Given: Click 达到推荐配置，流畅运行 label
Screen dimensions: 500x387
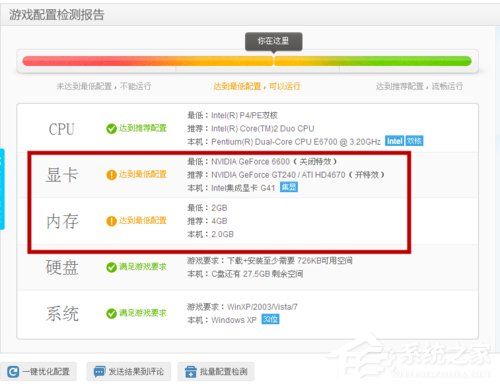Looking at the screenshot, I should (x=419, y=86).
